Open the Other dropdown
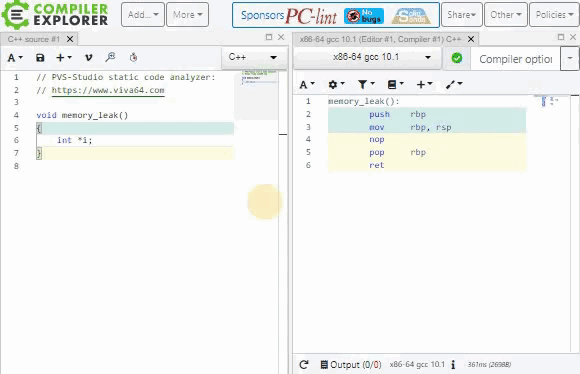This screenshot has width=580, height=374. pos(506,15)
